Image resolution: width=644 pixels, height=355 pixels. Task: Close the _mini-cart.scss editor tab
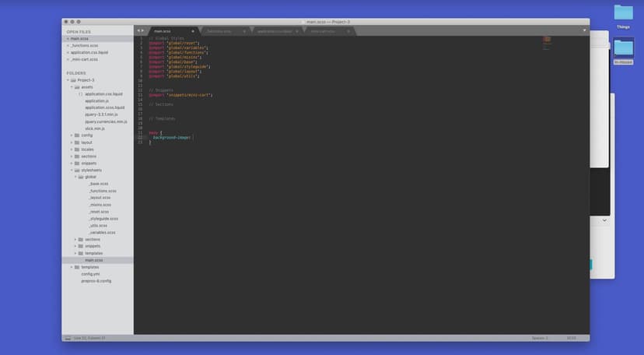tap(348, 31)
